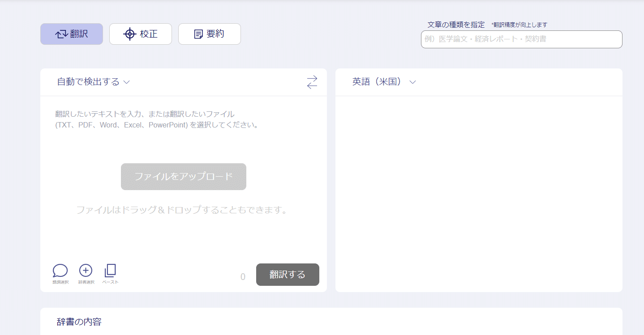644x335 pixels.
Task: Click the character count showing 0
Action: pyautogui.click(x=243, y=277)
